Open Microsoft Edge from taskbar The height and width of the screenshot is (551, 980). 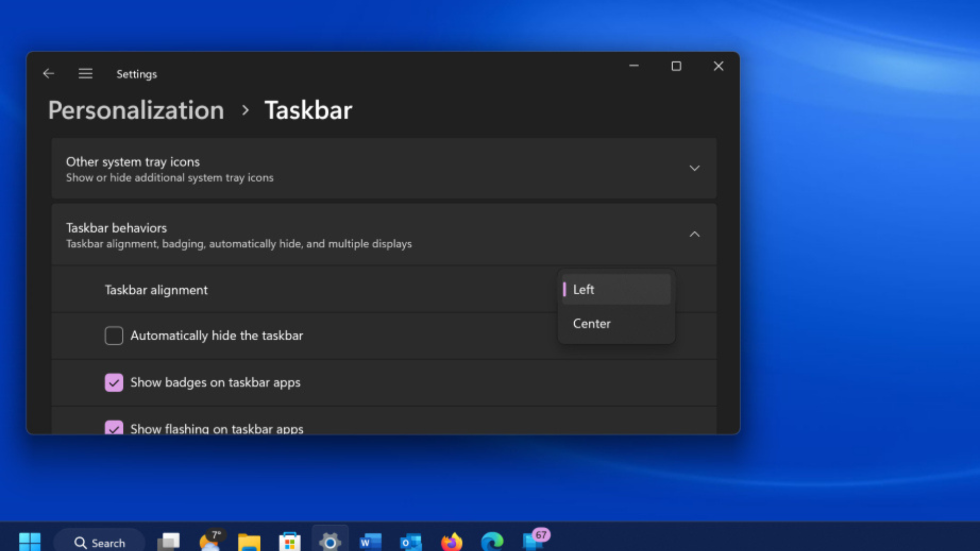click(492, 542)
